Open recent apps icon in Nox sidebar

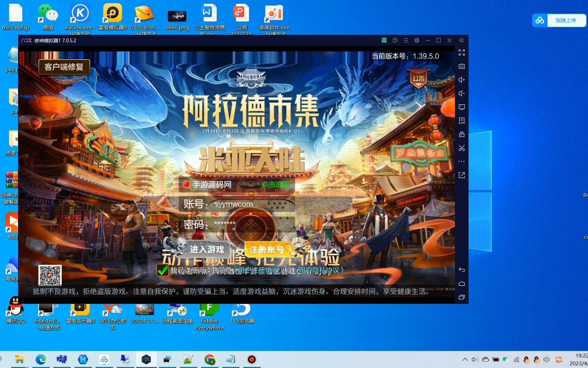point(461,297)
